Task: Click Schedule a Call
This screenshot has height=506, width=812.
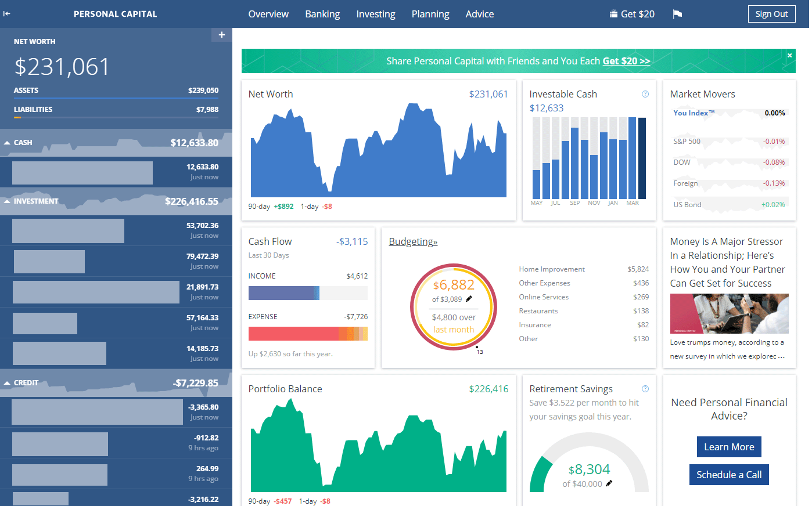Action: (x=729, y=475)
